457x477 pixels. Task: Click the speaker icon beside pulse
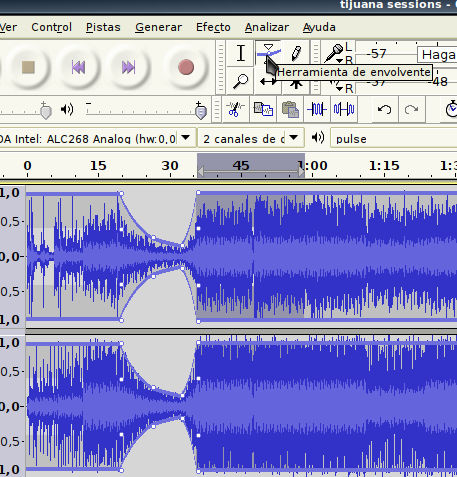pos(318,137)
